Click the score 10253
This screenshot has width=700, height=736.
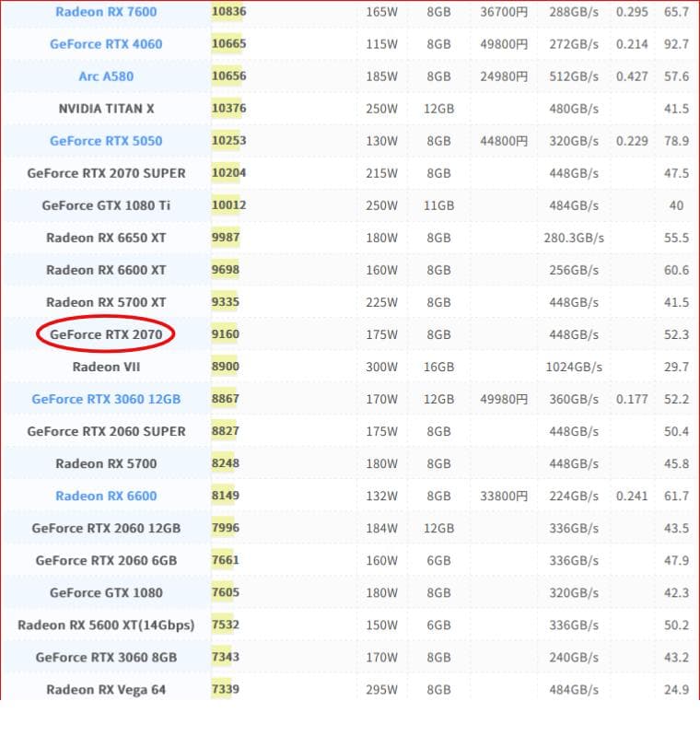(x=228, y=140)
